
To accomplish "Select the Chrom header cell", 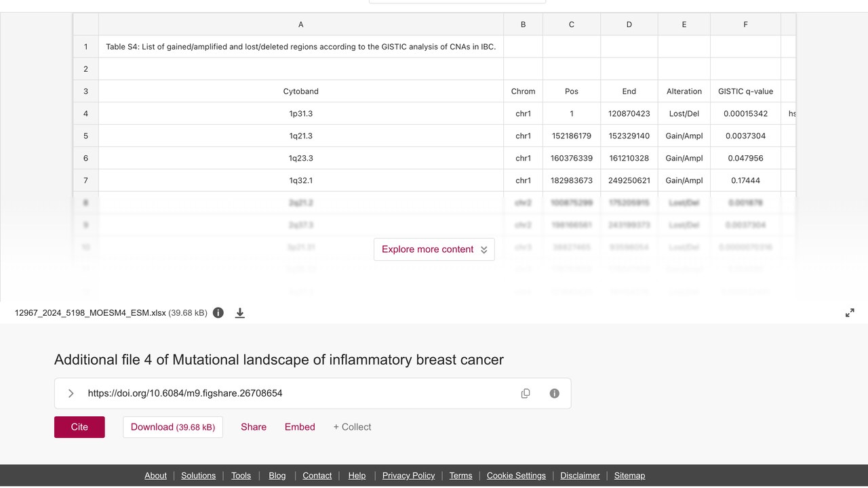I will pyautogui.click(x=523, y=91).
